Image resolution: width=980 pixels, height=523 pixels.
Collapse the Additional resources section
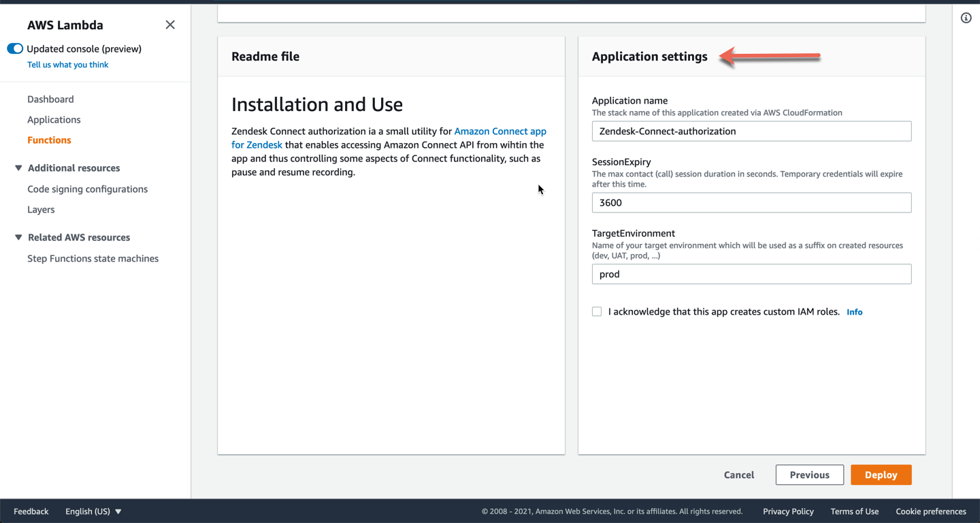point(18,168)
